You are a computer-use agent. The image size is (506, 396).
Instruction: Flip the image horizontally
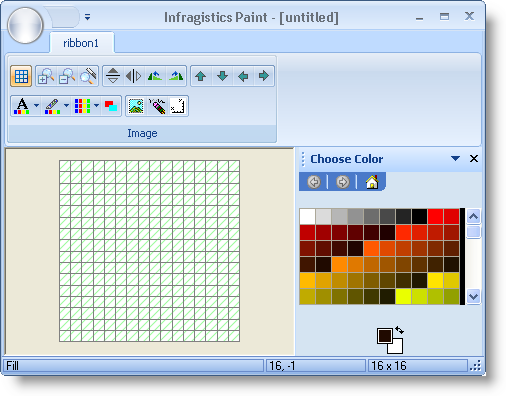click(134, 76)
